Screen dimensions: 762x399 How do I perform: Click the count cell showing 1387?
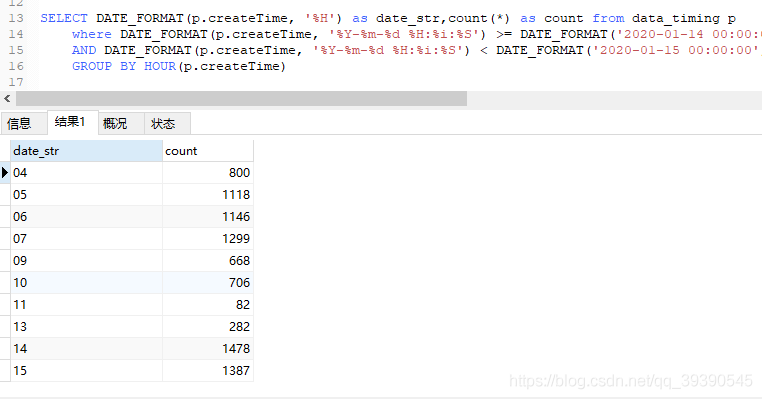208,370
